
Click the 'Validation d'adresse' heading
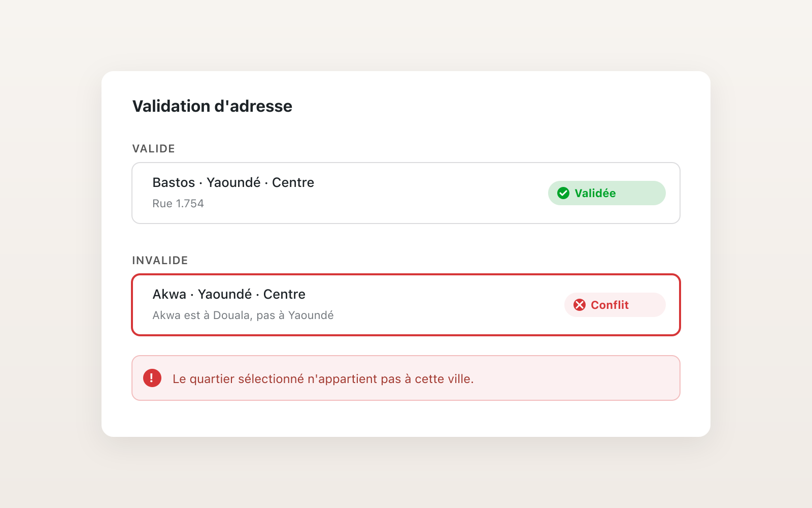coord(212,106)
